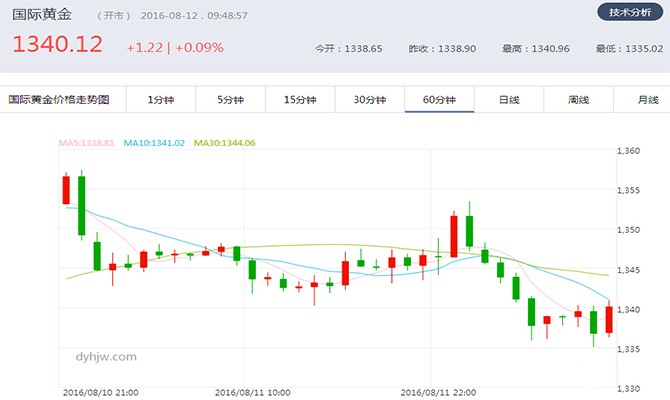The height and width of the screenshot is (400, 670).
Task: Switch to the 1分钟 tab
Action: (161, 100)
